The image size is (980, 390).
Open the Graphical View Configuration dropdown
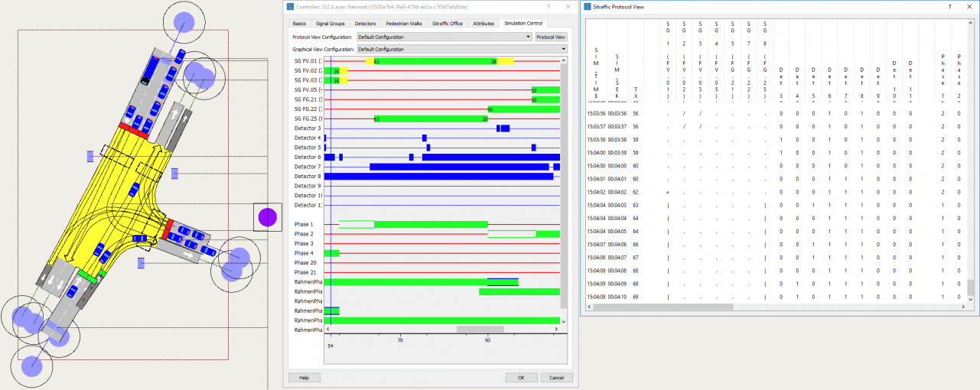pos(461,49)
